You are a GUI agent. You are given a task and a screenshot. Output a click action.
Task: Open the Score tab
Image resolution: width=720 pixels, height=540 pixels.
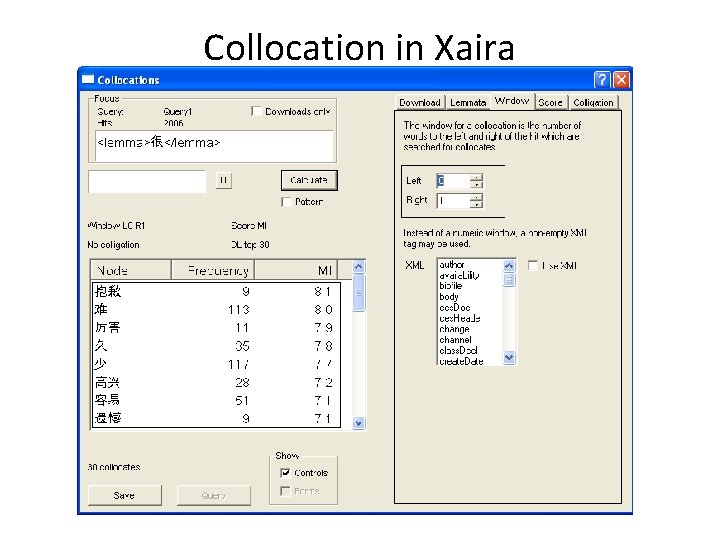pos(550,102)
